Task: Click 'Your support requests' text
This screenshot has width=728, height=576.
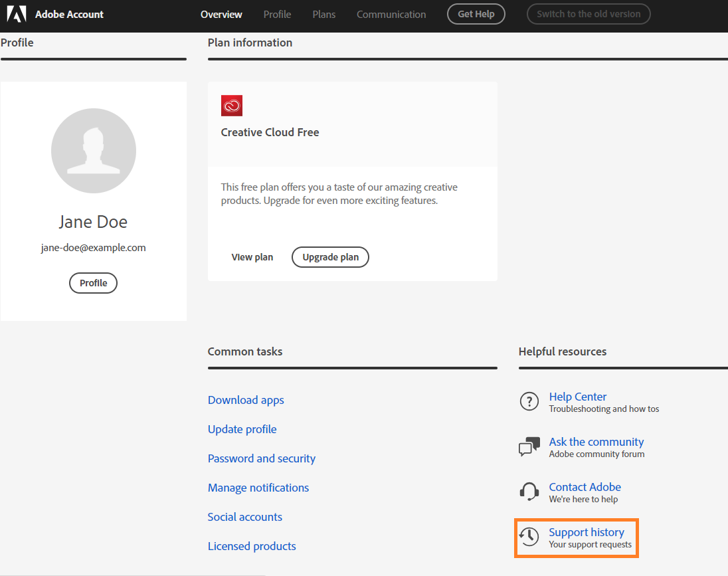Action: (590, 544)
